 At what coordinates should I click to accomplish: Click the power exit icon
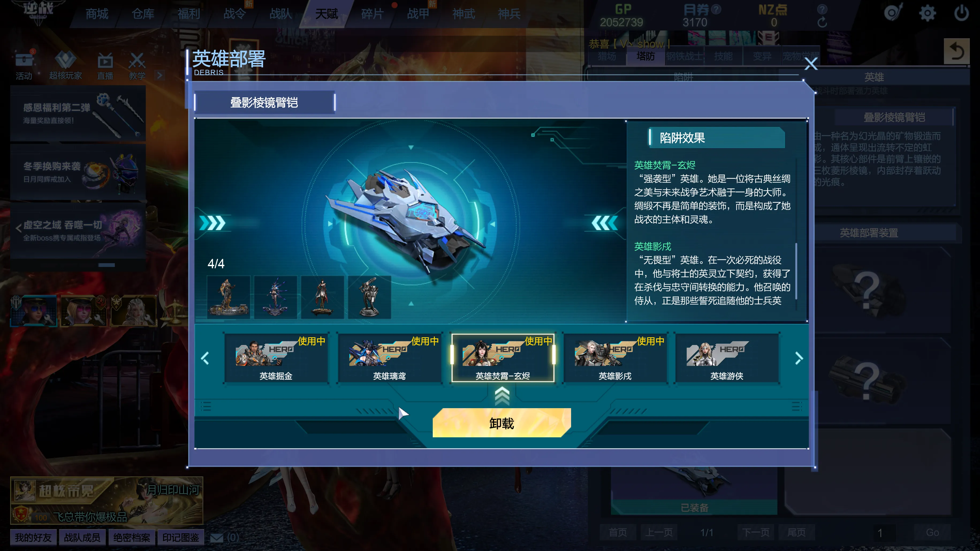point(961,13)
